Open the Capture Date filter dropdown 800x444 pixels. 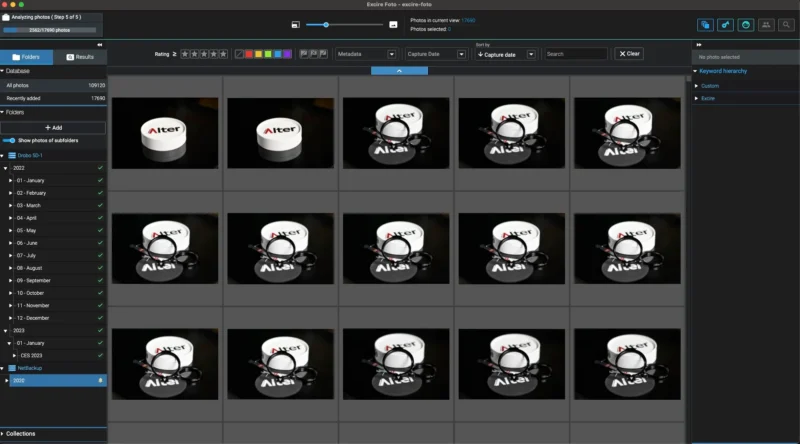[x=436, y=54]
